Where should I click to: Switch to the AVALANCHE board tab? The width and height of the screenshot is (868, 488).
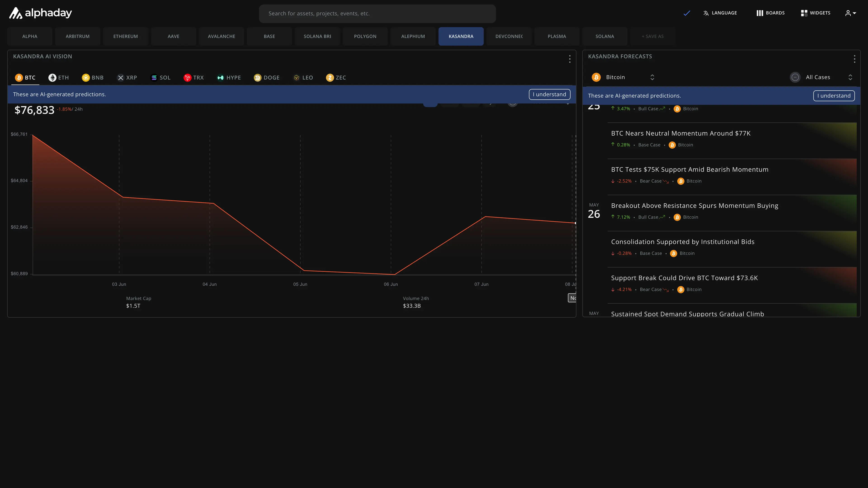click(221, 36)
